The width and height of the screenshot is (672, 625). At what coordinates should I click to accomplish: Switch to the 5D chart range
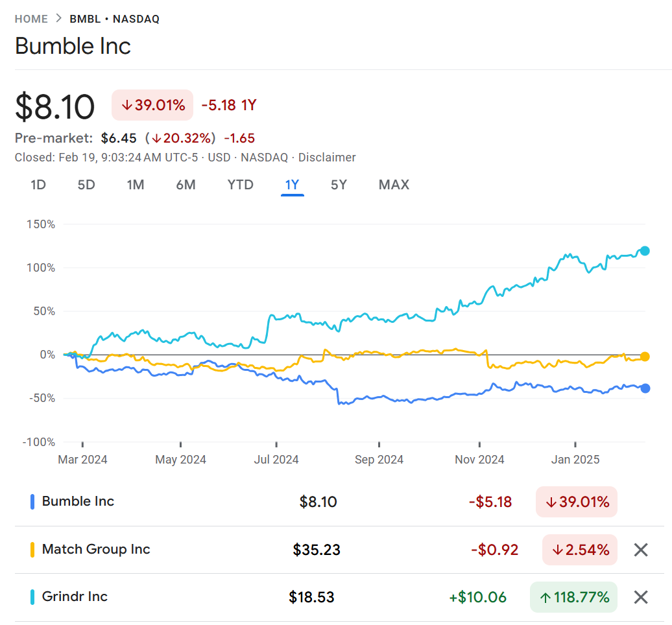click(86, 185)
